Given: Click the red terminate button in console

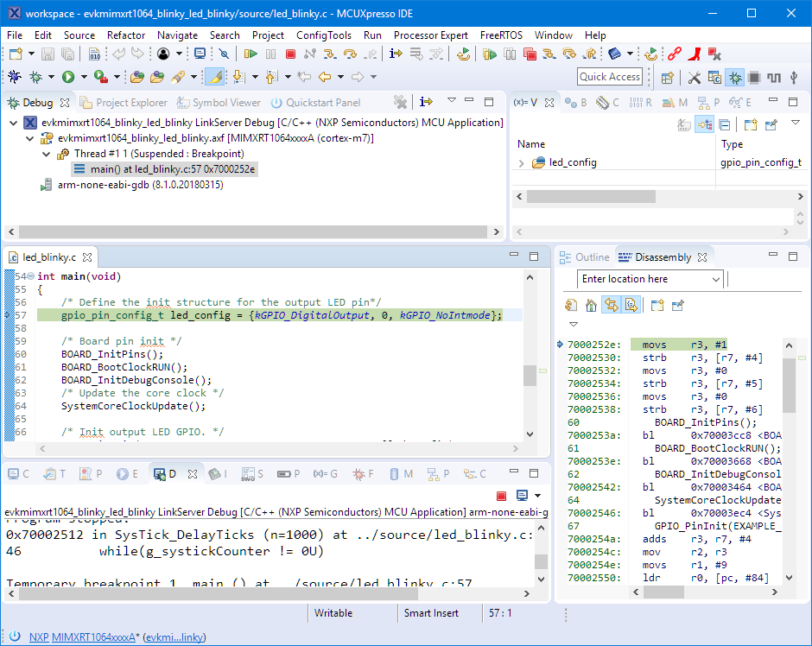Looking at the screenshot, I should [501, 496].
